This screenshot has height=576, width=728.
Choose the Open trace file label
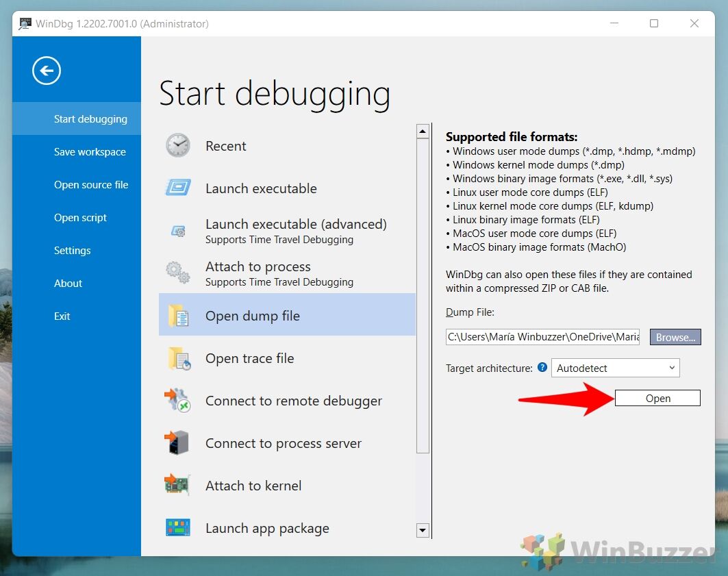pos(249,358)
